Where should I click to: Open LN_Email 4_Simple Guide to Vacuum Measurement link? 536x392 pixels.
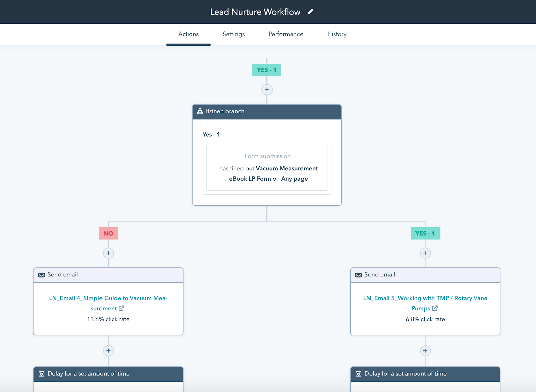point(108,303)
